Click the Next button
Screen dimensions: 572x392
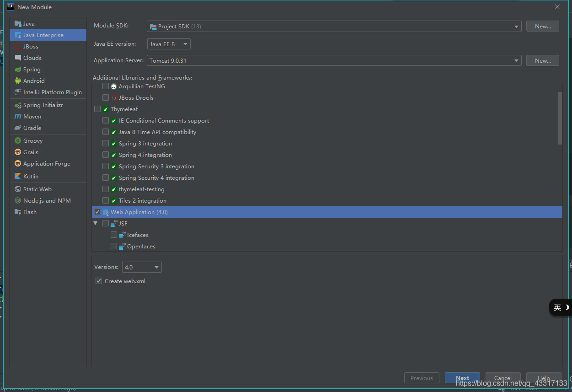click(462, 378)
